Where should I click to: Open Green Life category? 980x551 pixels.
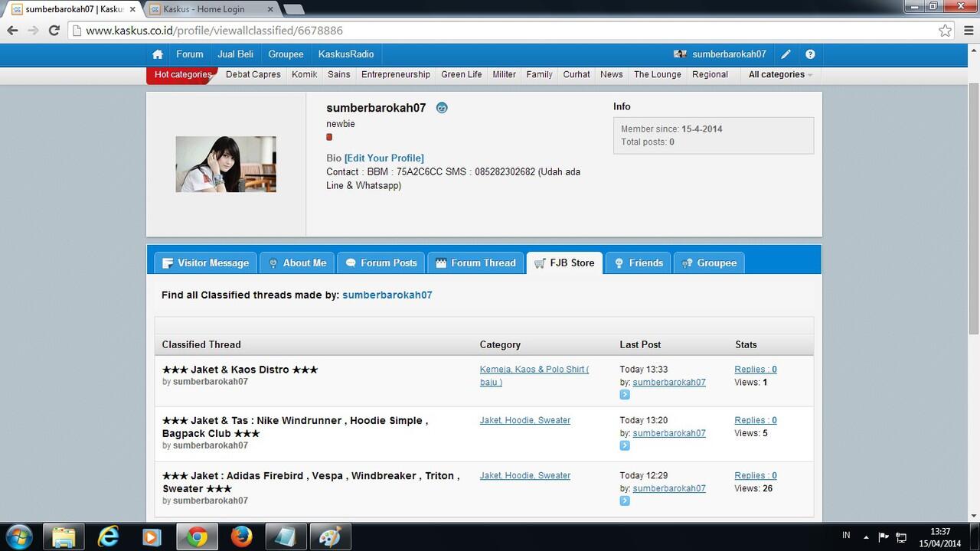tap(462, 74)
